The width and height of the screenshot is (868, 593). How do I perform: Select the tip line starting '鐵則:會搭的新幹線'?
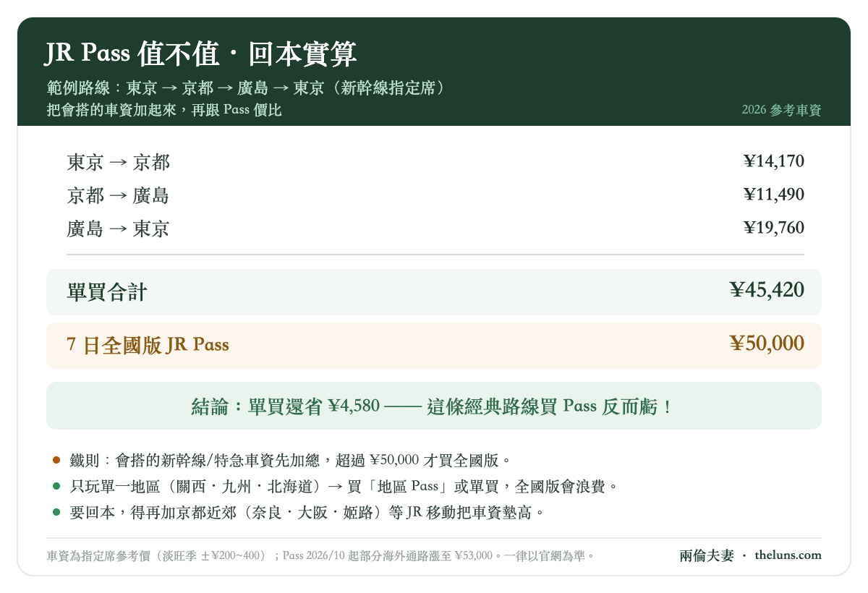(292, 460)
